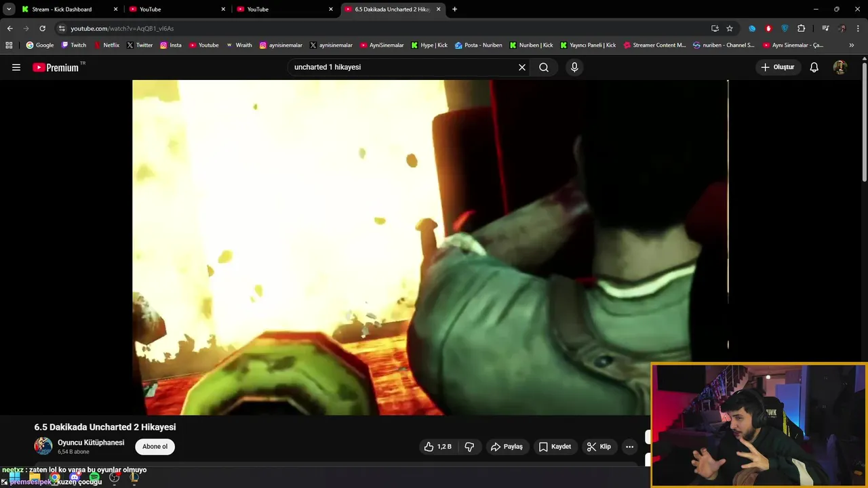Open more actions three-dot menu
This screenshot has height=488, width=868.
coord(629,447)
